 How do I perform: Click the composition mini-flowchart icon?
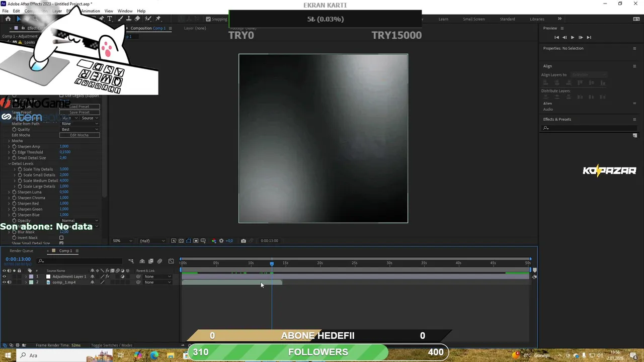[x=131, y=261]
